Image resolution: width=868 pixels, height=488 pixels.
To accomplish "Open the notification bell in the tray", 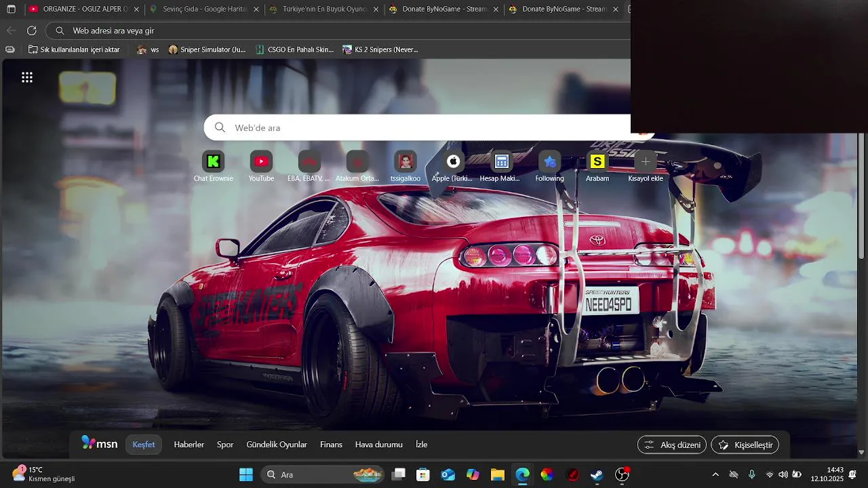I will pos(852,474).
